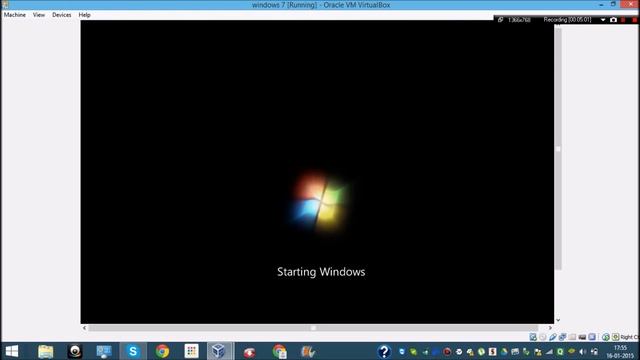Open the Windows Start button
The image size is (640, 360).
12,351
